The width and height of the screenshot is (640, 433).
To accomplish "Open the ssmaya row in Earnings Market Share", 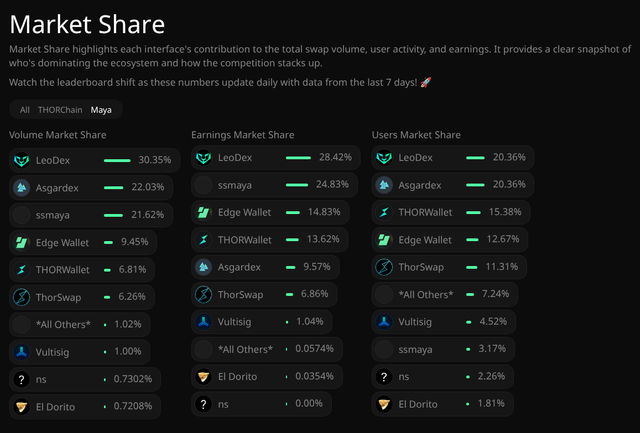I will [274, 185].
